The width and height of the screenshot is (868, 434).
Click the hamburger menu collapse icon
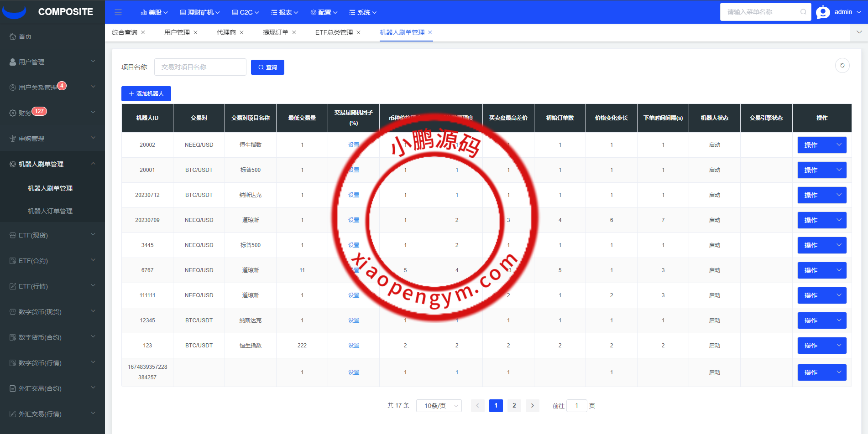[x=118, y=12]
